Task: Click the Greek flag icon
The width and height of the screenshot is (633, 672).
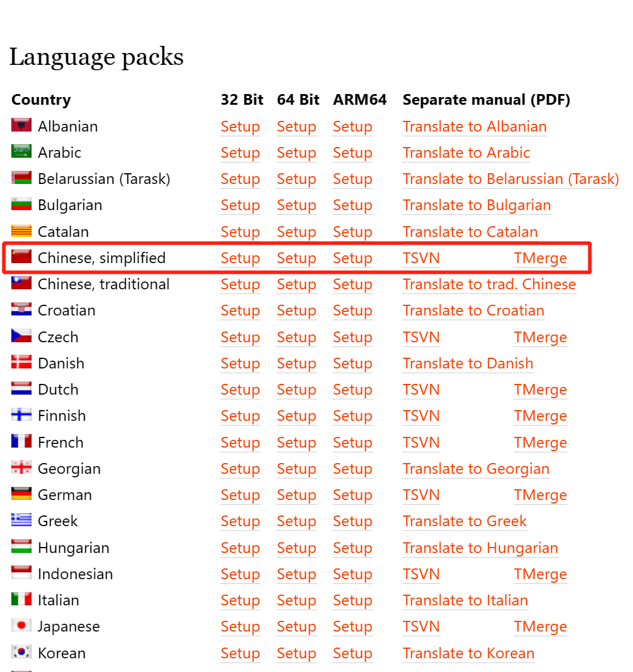Action: point(21,520)
